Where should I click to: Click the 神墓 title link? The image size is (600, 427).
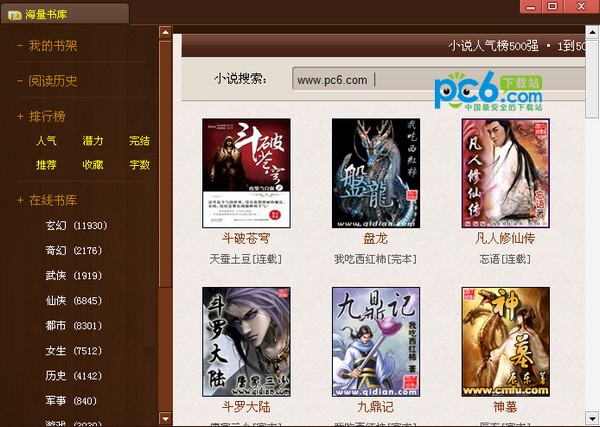coord(505,407)
